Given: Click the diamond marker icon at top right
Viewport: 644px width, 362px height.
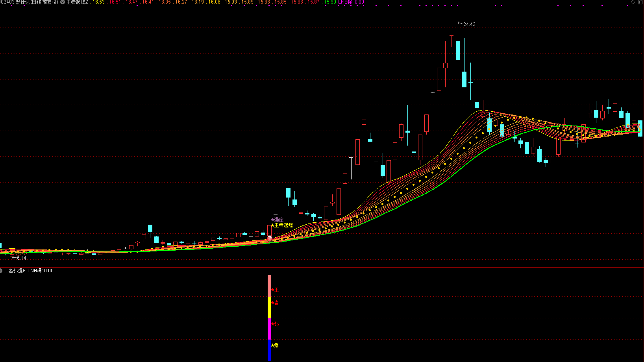Looking at the screenshot, I should pos(633,2).
